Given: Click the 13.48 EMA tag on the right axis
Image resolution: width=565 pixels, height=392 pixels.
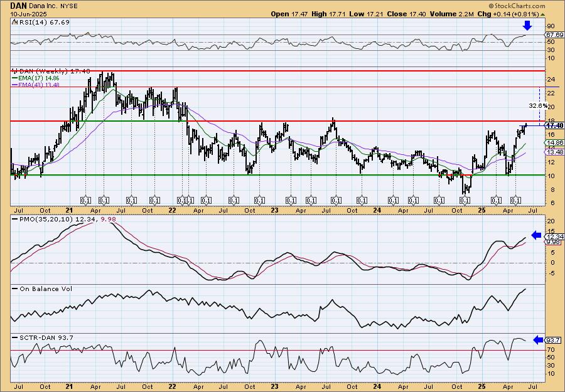Looking at the screenshot, I should (555, 152).
